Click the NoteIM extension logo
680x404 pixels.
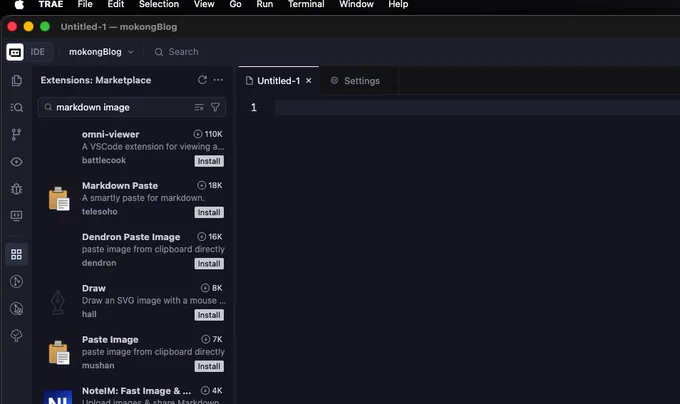click(x=58, y=397)
